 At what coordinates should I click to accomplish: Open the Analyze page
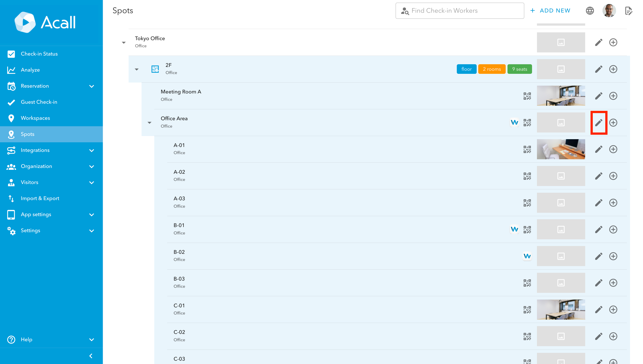click(51, 70)
